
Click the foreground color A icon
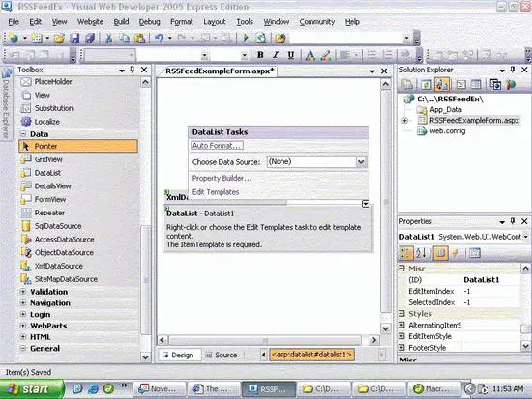310,55
